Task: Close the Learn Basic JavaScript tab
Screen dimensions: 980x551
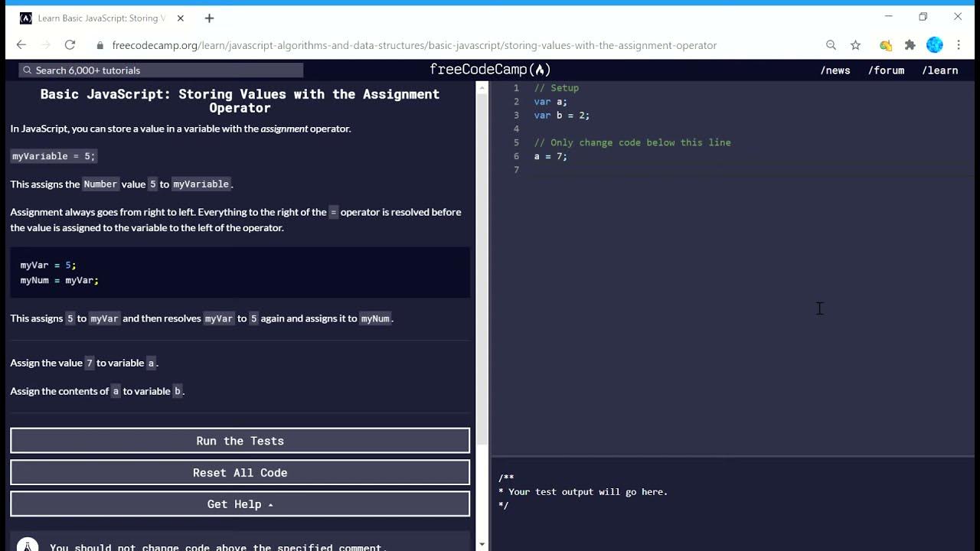Action: coord(181,18)
